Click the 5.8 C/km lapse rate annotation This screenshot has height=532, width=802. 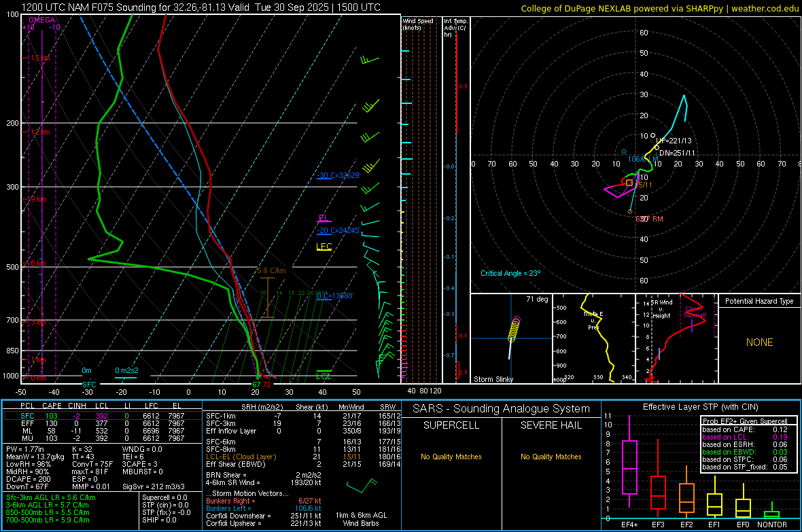click(271, 270)
